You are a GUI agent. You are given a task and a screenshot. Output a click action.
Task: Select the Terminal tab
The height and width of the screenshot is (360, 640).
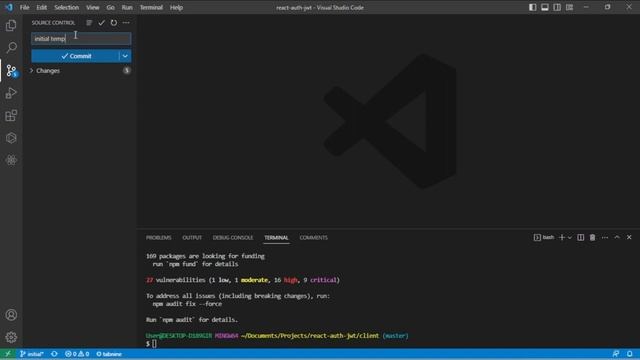276,238
